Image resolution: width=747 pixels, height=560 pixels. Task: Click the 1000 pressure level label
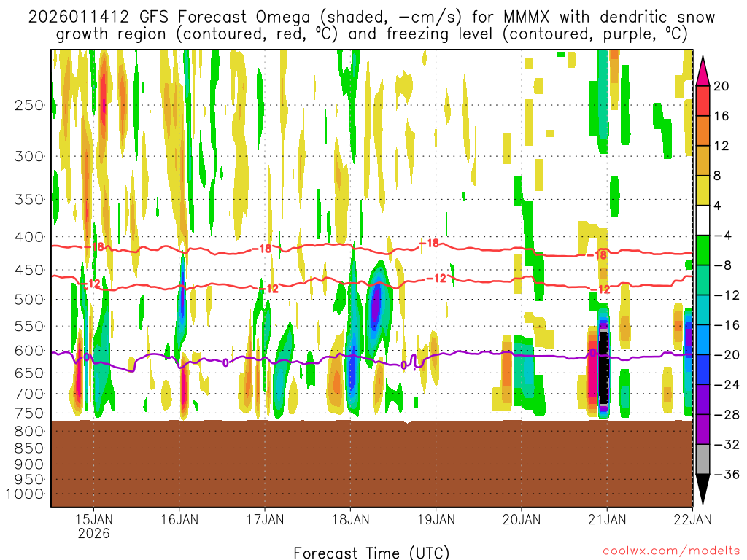pyautogui.click(x=26, y=494)
